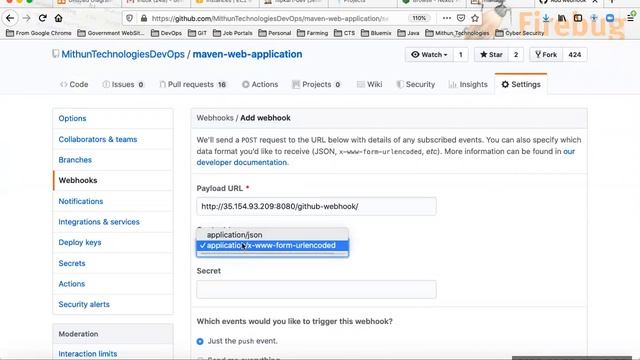Open MithunTechnologiesDevOps owner link

coord(123,54)
